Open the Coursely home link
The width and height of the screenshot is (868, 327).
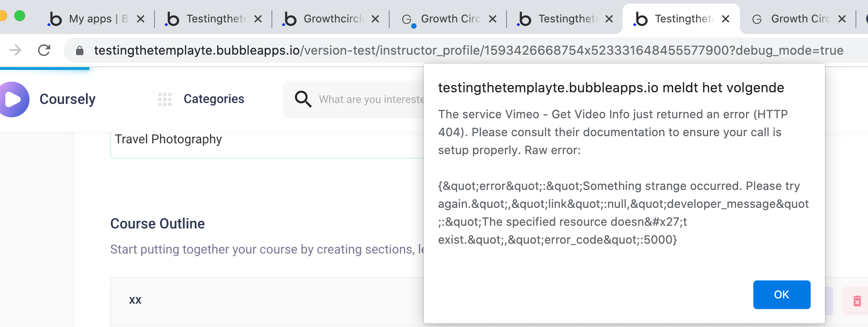[68, 99]
